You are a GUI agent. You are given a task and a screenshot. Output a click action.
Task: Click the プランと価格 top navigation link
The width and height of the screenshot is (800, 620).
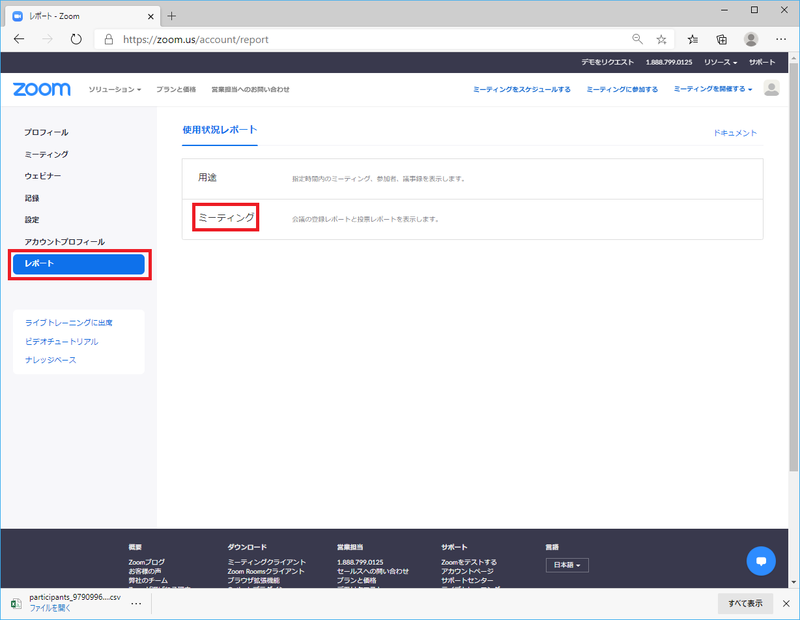pos(176,89)
